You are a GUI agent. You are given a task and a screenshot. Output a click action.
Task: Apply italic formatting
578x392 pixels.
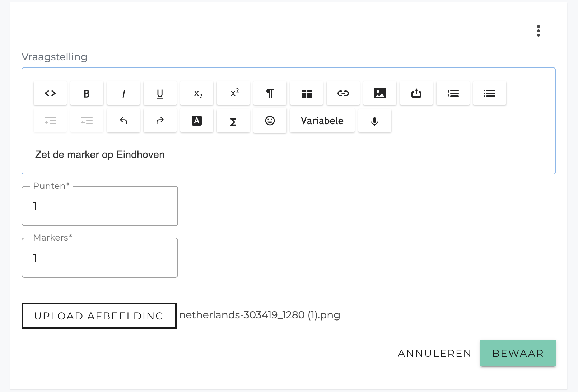point(123,93)
